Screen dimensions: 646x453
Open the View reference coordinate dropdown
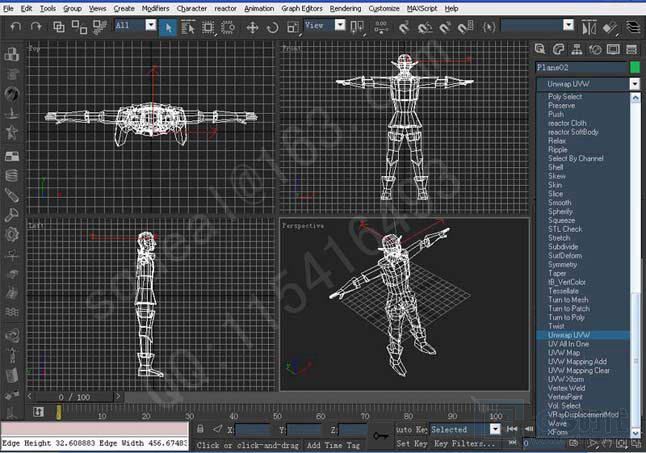point(340,26)
